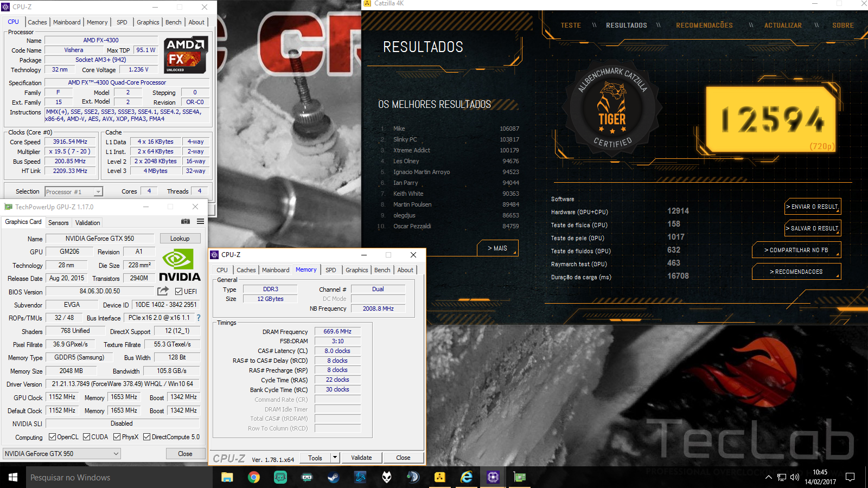This screenshot has height=488, width=868.
Task: Open the NVIDIA GeForce GTX 950 GPU dropdown
Action: [62, 453]
